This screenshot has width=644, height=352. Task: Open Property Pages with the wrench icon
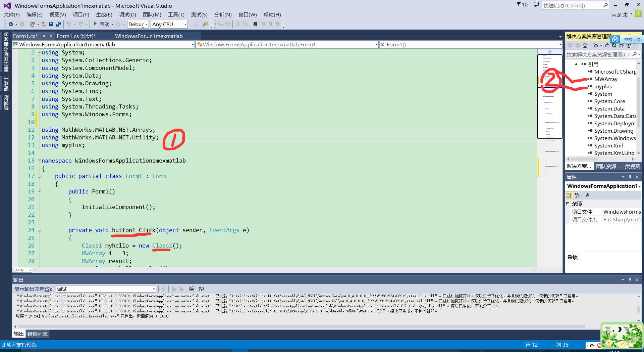[x=587, y=195]
